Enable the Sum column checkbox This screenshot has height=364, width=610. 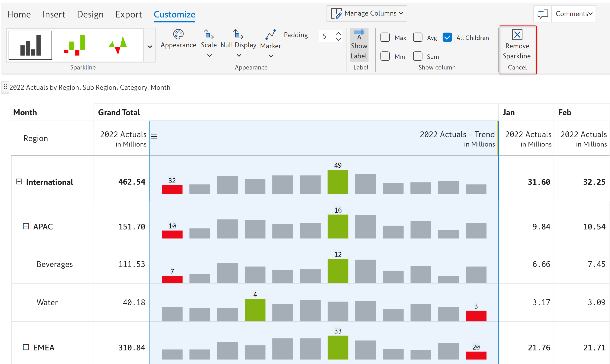pyautogui.click(x=418, y=57)
